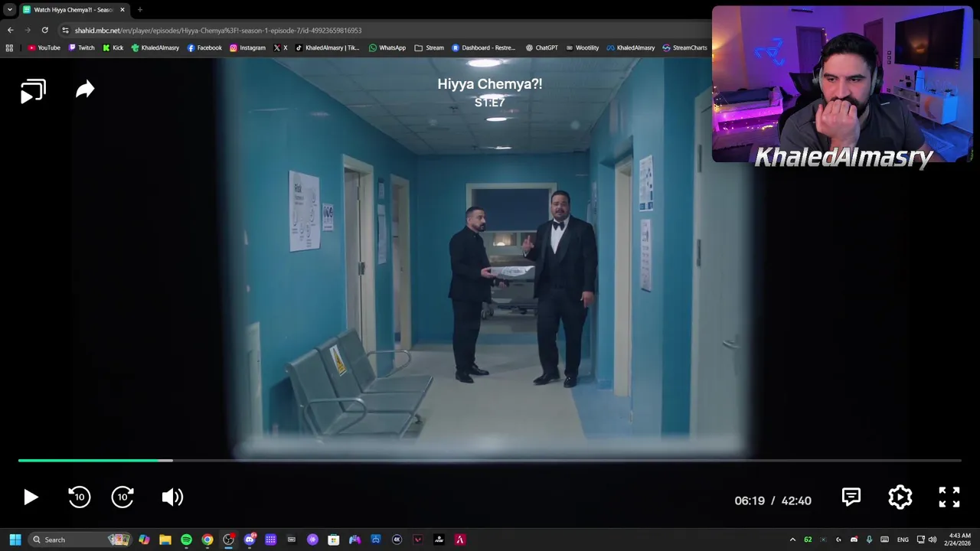Open the Kick bookmark

pyautogui.click(x=113, y=47)
